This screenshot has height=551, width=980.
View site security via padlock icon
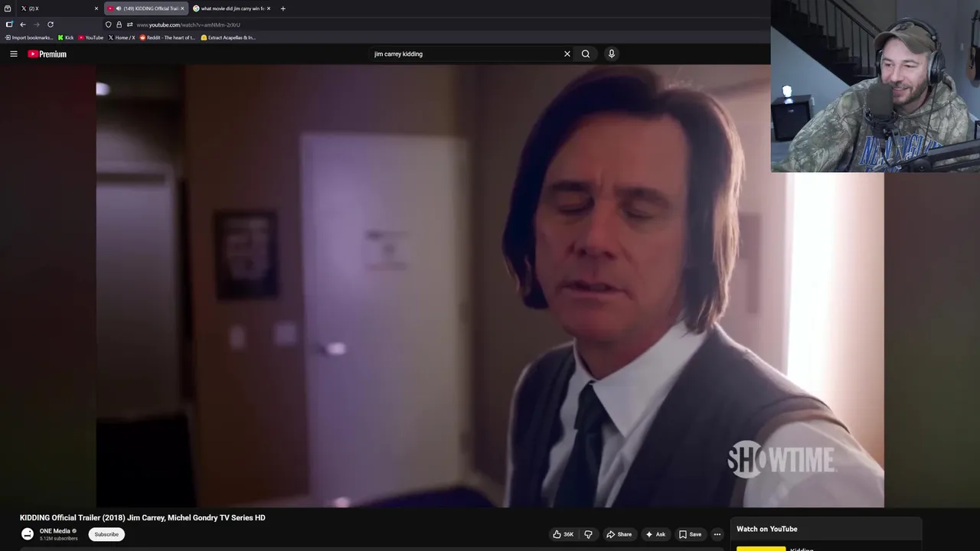(119, 24)
